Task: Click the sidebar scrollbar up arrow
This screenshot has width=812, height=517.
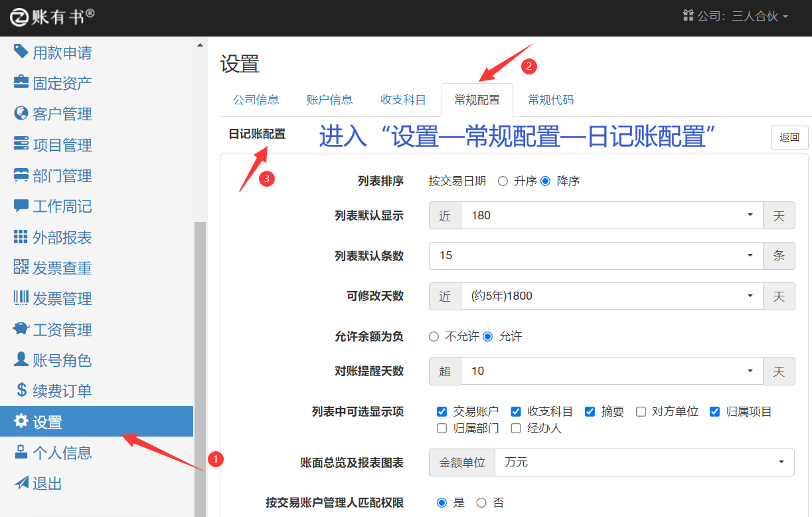Action: [x=200, y=45]
